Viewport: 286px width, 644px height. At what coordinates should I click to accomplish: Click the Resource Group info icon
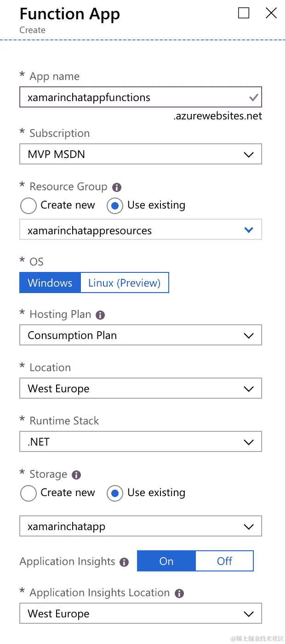pyautogui.click(x=117, y=187)
